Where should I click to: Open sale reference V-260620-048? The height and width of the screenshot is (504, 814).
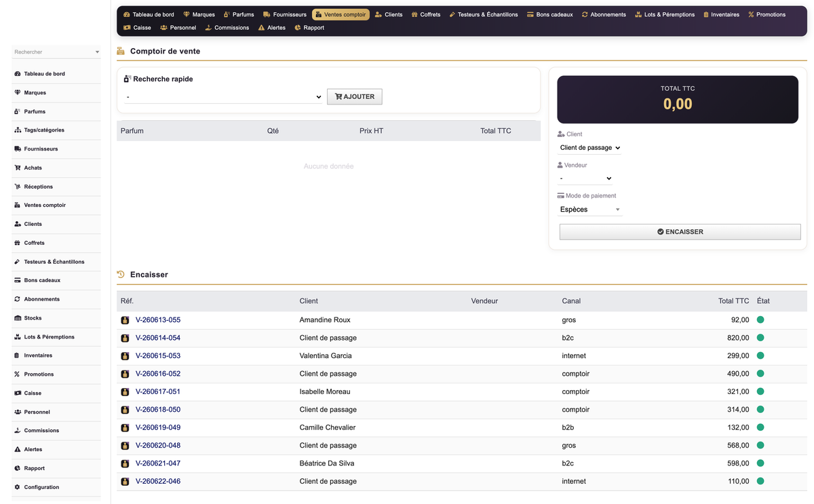pyautogui.click(x=158, y=446)
